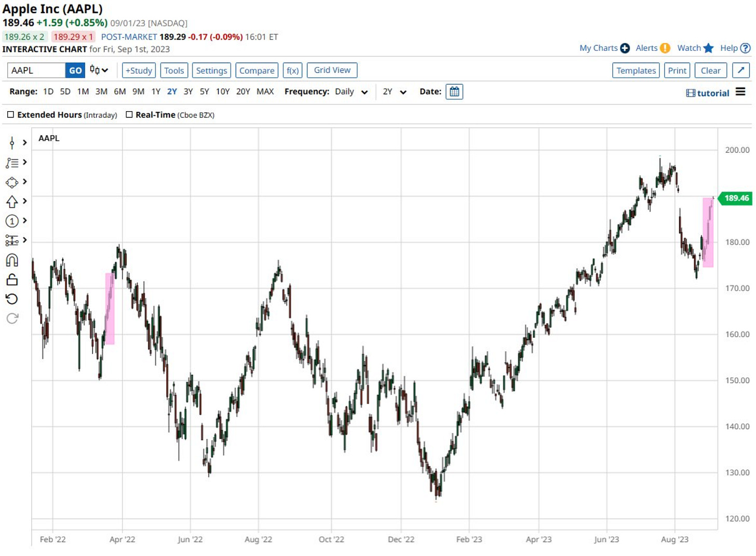Image resolution: width=756 pixels, height=556 pixels.
Task: Select the numbered label annotation tool
Action: (12, 221)
